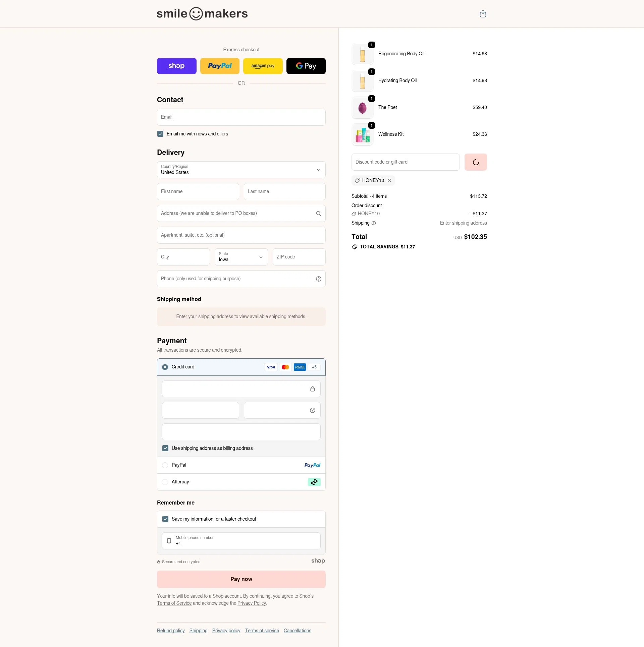Open the phone number help tooltip

pos(318,279)
